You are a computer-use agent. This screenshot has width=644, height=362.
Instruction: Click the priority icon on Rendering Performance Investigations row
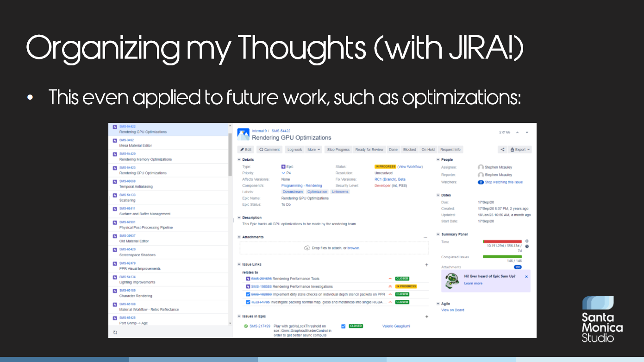[390, 286]
